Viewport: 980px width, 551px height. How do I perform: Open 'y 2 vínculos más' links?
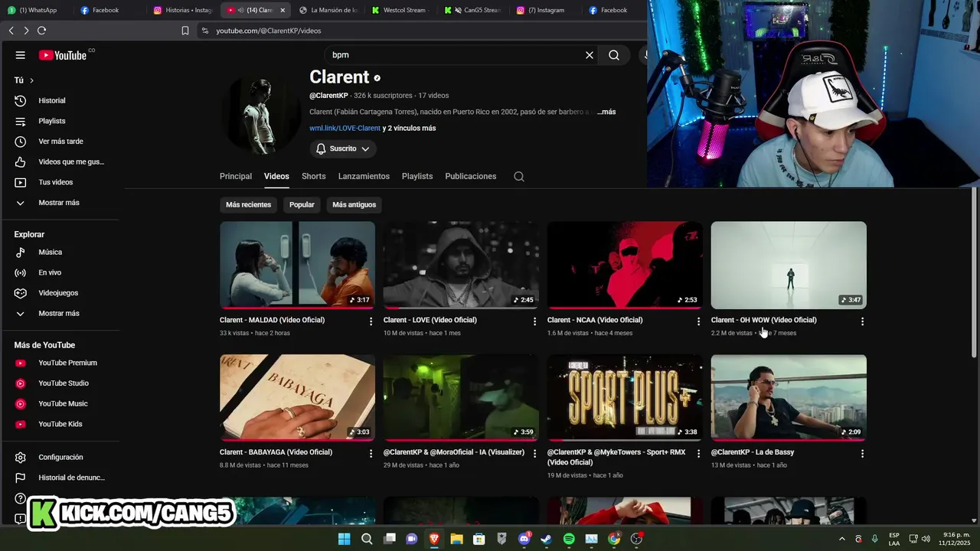pyautogui.click(x=410, y=129)
